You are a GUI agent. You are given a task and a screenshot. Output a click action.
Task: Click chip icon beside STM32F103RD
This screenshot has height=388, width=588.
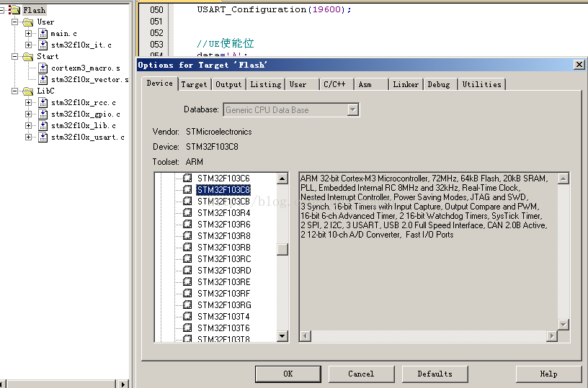[x=187, y=270]
